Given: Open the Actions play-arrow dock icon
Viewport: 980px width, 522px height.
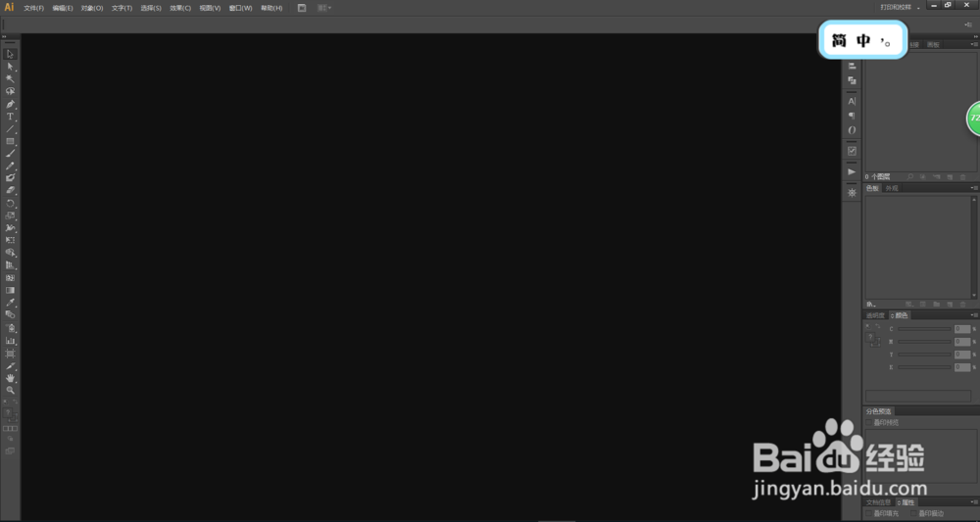Looking at the screenshot, I should coord(852,171).
